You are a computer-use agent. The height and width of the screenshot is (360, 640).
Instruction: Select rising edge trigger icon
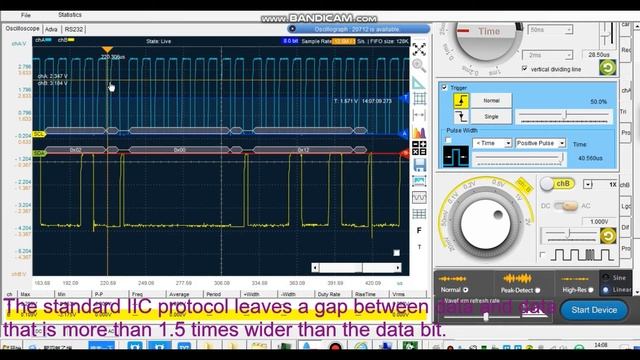[x=461, y=100]
